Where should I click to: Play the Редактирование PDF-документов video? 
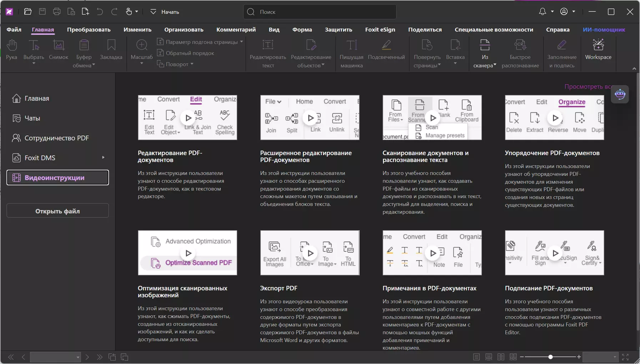188,118
